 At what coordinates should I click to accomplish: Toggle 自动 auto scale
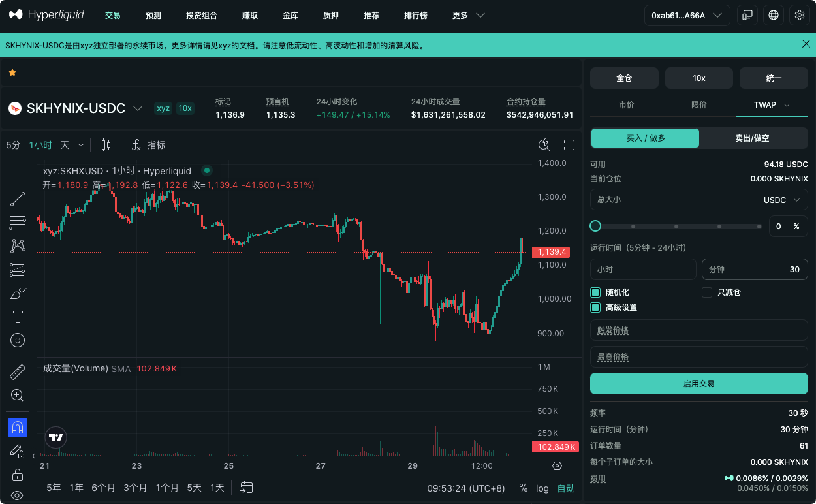coord(566,488)
